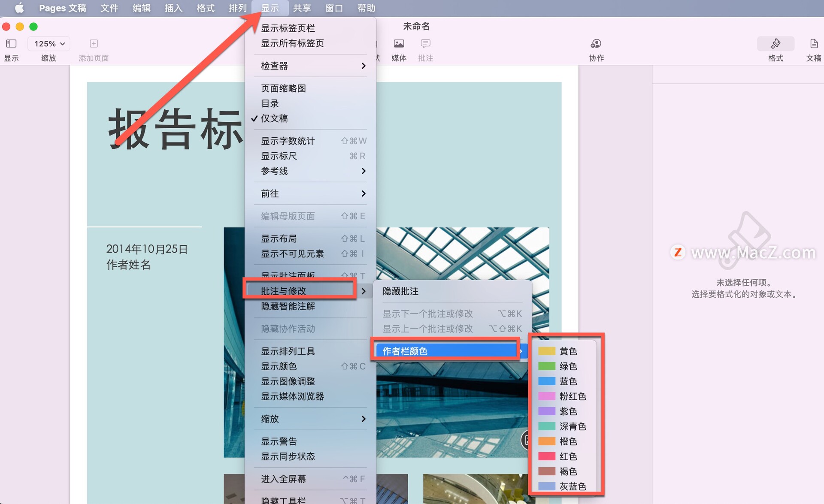Screen dimensions: 824x504
Task: Select 目录 view option
Action: 310,103
